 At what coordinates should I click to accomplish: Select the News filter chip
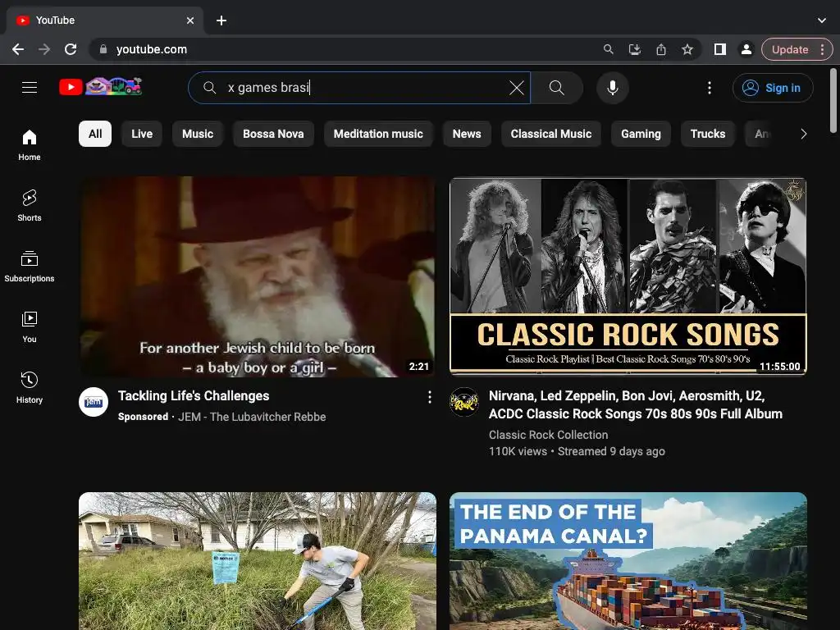pos(467,134)
